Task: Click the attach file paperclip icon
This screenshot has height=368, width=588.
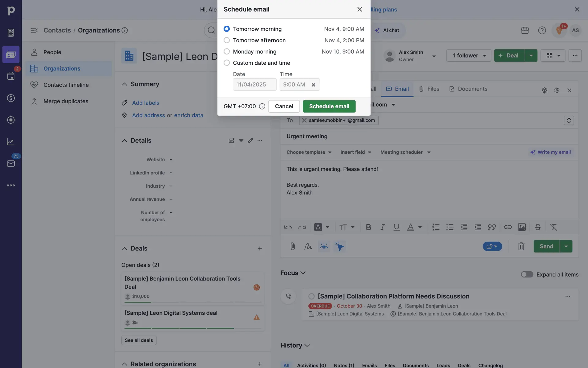Action: [292, 246]
